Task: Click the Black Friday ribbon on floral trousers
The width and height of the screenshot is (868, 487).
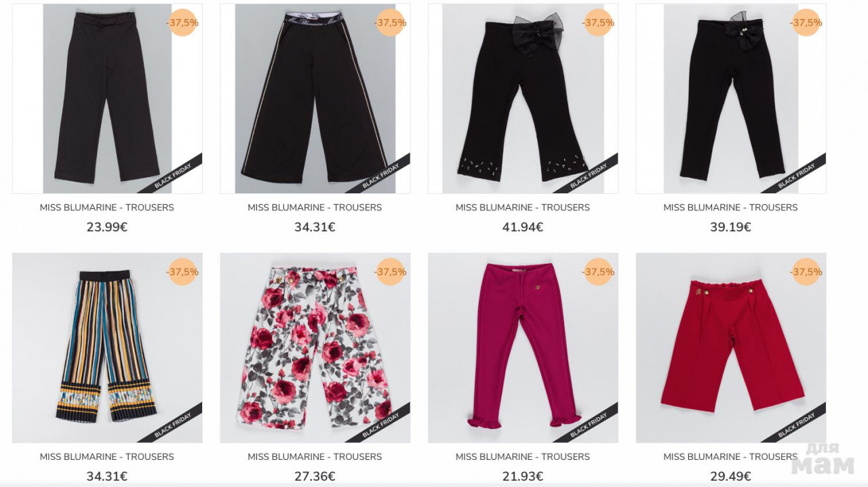Action: [x=381, y=425]
